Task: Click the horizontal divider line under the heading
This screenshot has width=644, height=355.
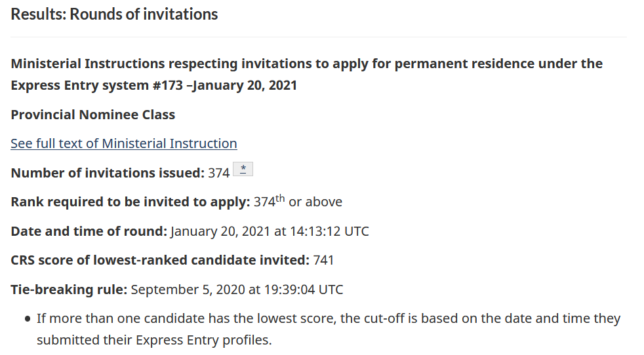Action: click(319, 37)
